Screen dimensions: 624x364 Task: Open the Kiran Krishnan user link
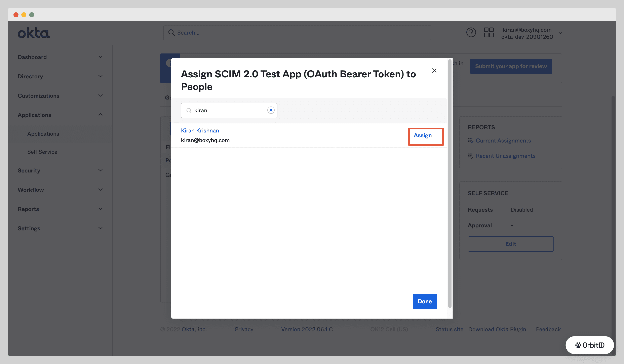(x=200, y=130)
